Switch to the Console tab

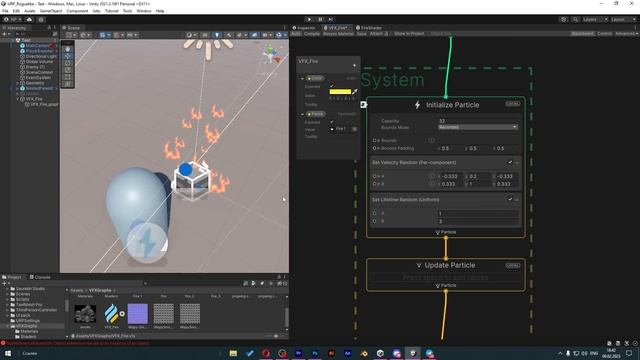[x=40, y=277]
